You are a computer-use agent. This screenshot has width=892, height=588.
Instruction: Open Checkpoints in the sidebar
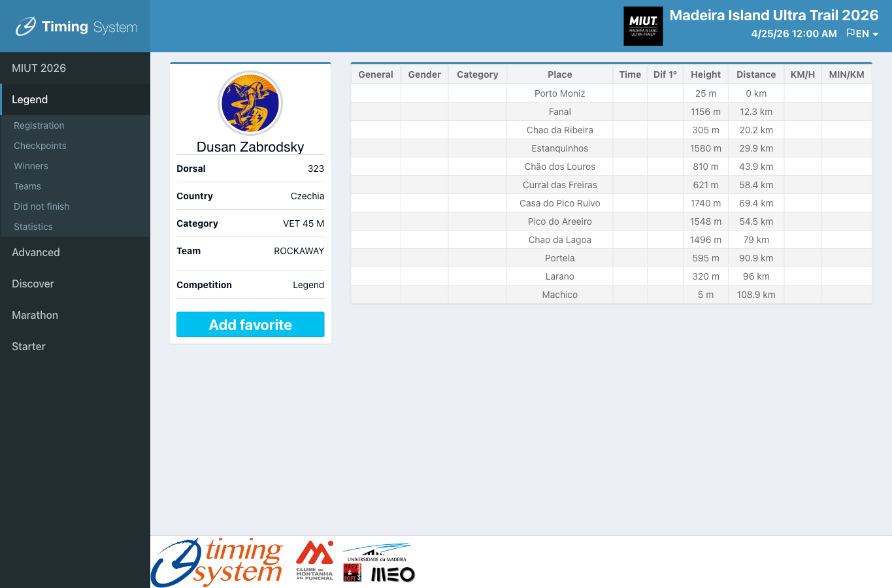(40, 146)
